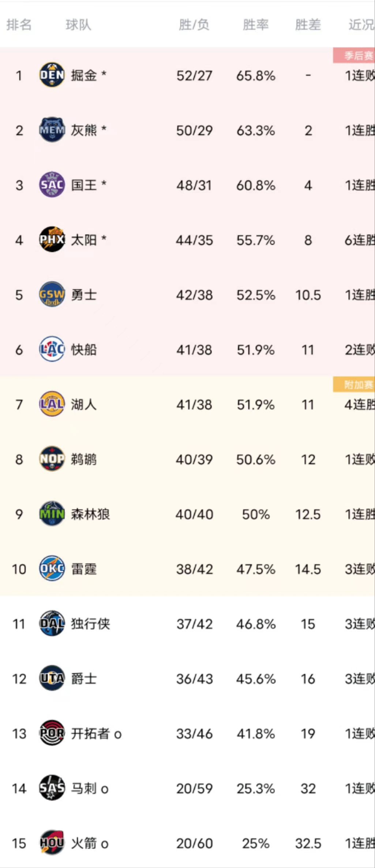Image resolution: width=375 pixels, height=868 pixels.
Task: Sort by the 胜率 column header
Action: coord(256,25)
